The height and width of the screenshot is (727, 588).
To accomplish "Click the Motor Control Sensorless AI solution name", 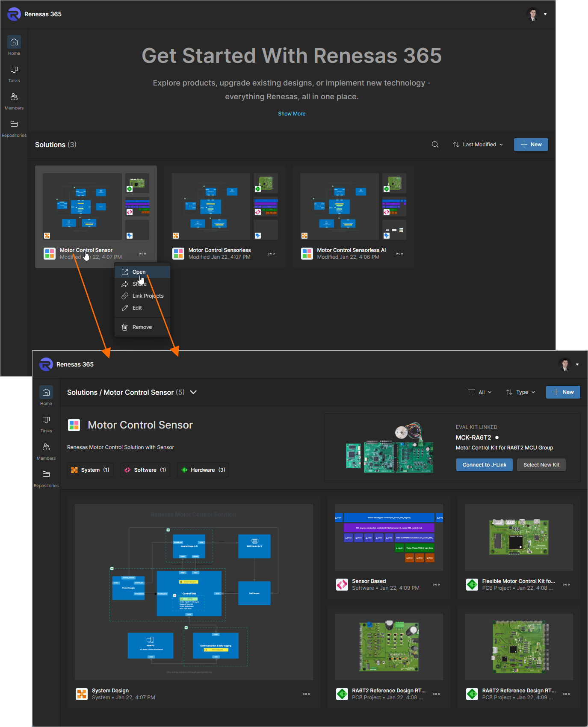I will coord(352,250).
